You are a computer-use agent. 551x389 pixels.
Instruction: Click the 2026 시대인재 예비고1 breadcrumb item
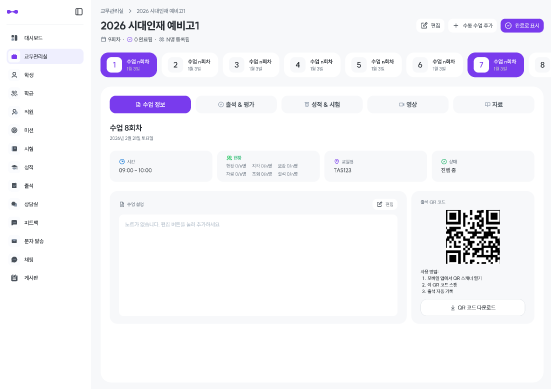pyautogui.click(x=161, y=11)
